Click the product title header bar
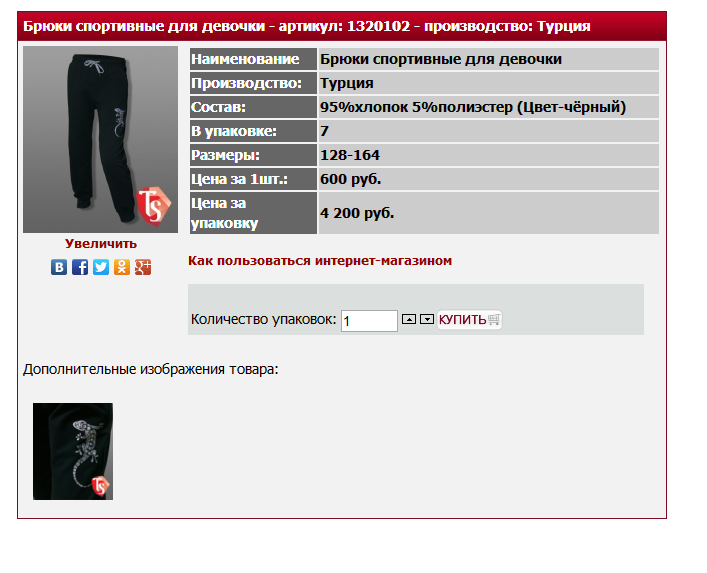Screen dimensions: 707x573 point(342,26)
